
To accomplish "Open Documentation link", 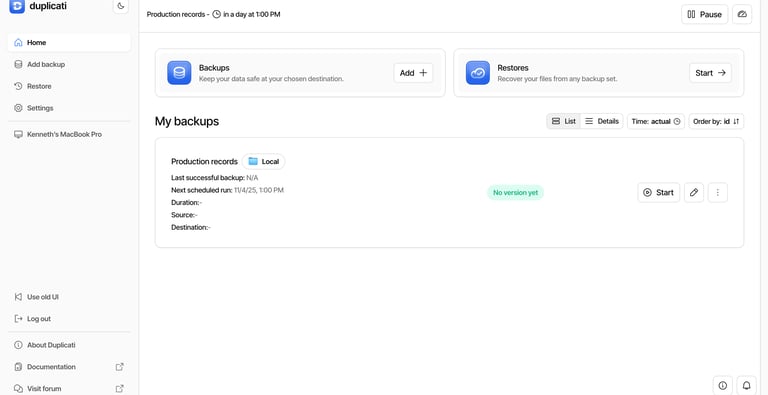I will click(69, 367).
